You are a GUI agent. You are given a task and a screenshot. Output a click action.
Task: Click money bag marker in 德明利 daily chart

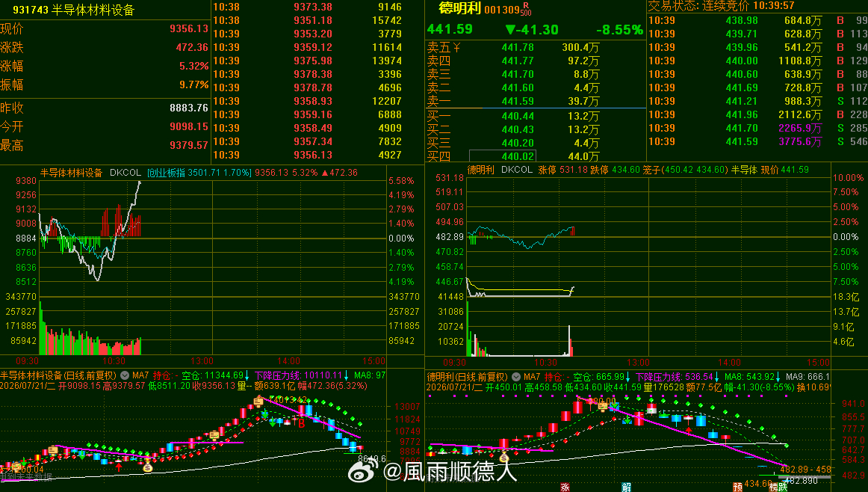(503, 458)
